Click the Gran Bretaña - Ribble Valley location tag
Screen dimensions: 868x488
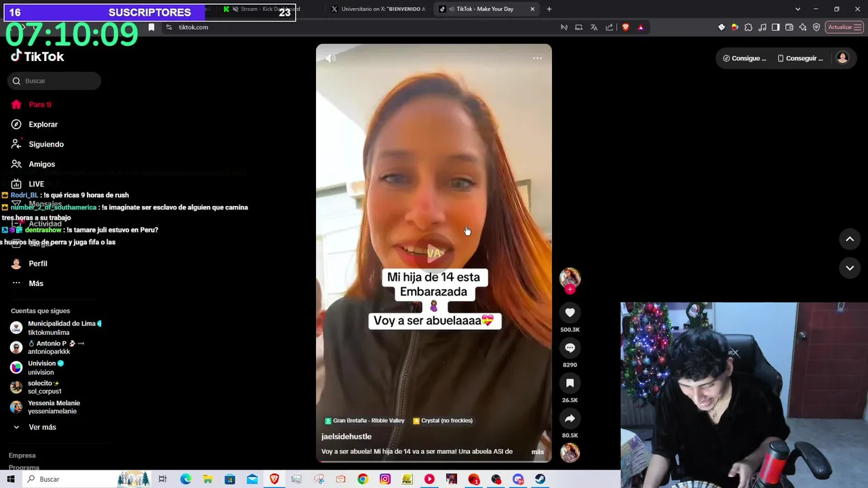click(365, 420)
